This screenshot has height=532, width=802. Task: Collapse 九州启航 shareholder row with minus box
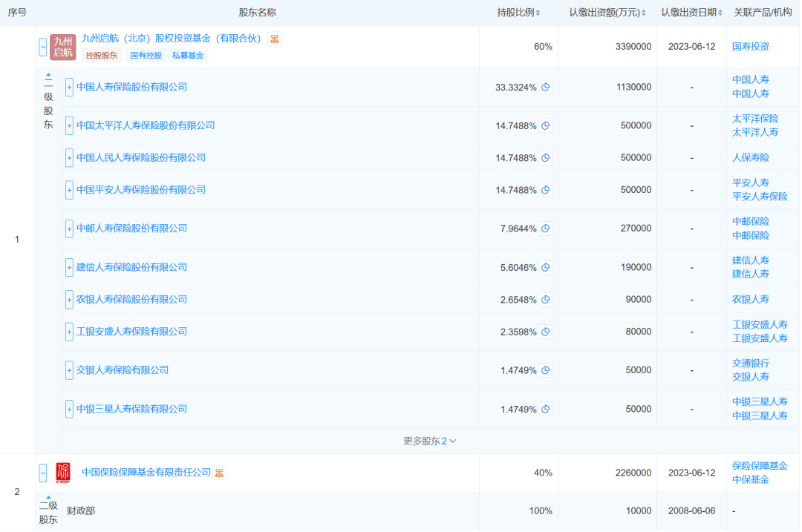[43, 47]
